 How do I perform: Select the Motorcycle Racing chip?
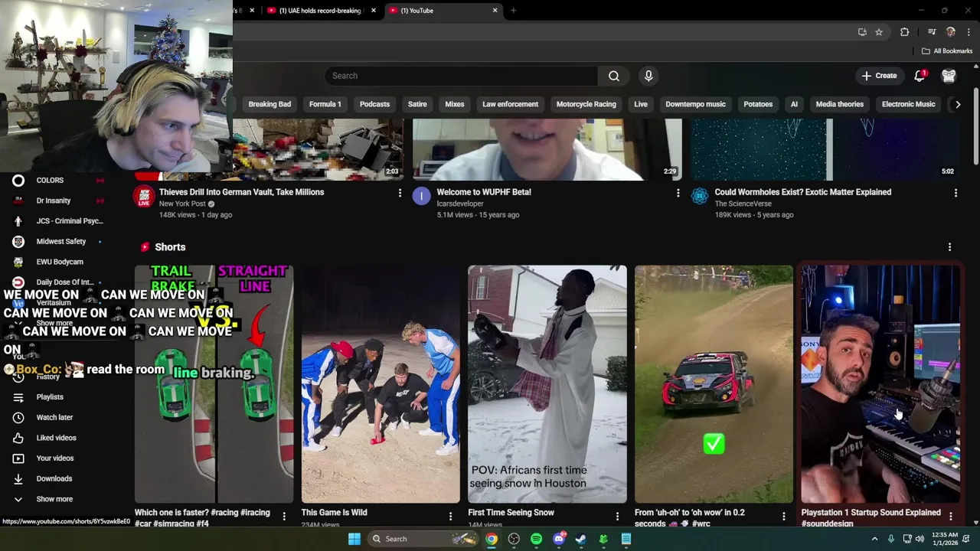(586, 104)
